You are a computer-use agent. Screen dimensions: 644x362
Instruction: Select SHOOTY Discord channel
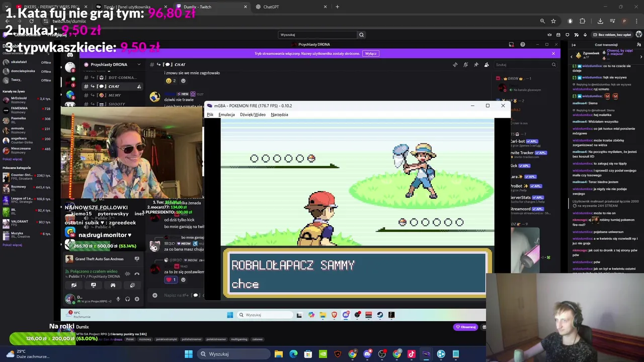pyautogui.click(x=112, y=104)
